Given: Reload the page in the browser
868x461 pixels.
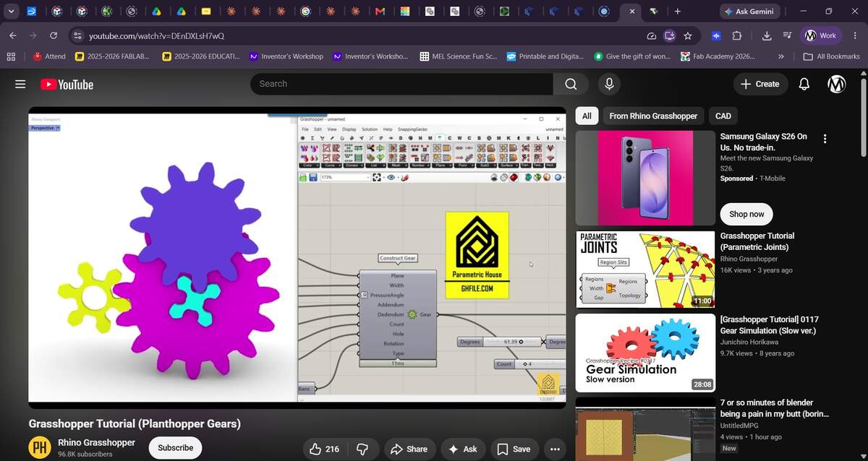Looking at the screenshot, I should [x=54, y=35].
